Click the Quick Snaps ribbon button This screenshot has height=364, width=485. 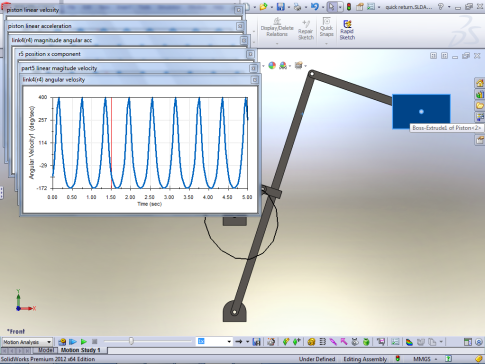[x=326, y=27]
